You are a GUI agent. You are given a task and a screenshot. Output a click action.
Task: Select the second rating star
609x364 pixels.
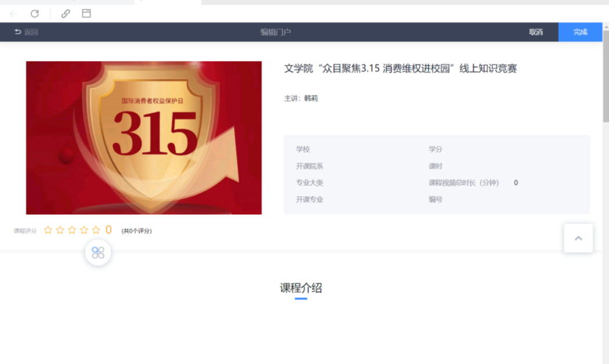(x=60, y=230)
